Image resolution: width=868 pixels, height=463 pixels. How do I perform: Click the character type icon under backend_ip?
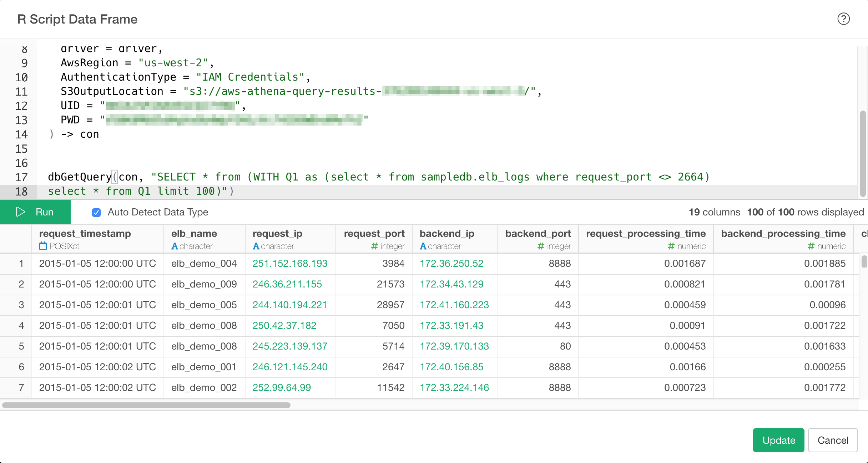[423, 246]
